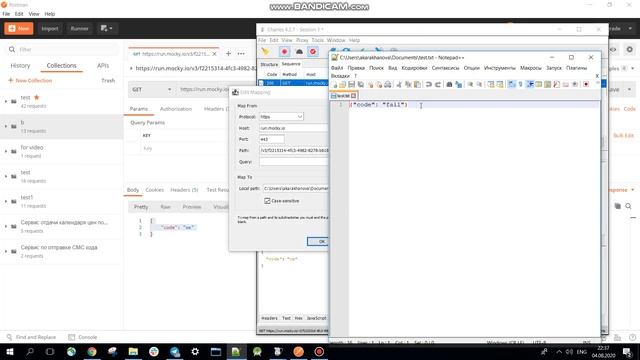Click the Paste icon in Notepad++ toolbar
This screenshot has width=640, height=360.
pos(417,84)
